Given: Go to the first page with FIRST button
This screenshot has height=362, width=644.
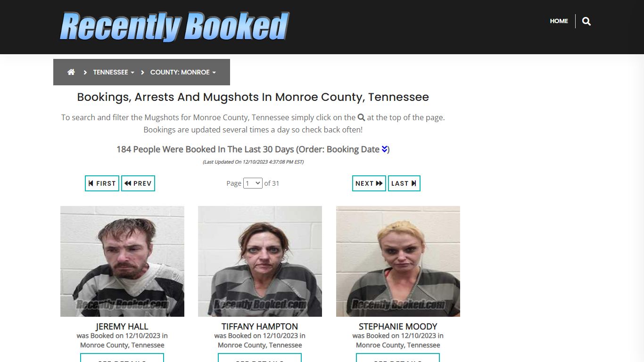Looking at the screenshot, I should [x=102, y=183].
